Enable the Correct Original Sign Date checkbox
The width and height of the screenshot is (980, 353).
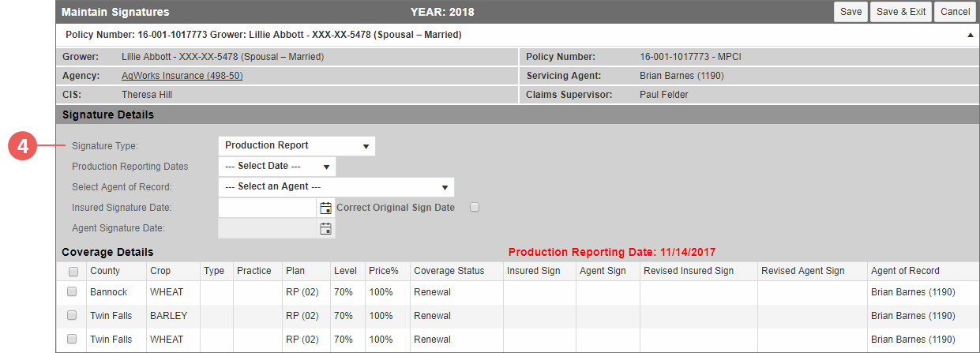(x=475, y=208)
